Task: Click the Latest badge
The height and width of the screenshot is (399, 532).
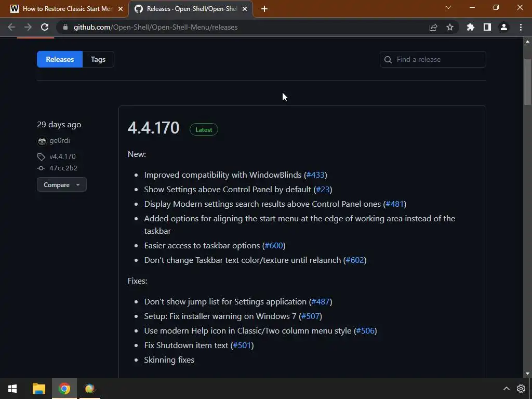Action: tap(204, 129)
